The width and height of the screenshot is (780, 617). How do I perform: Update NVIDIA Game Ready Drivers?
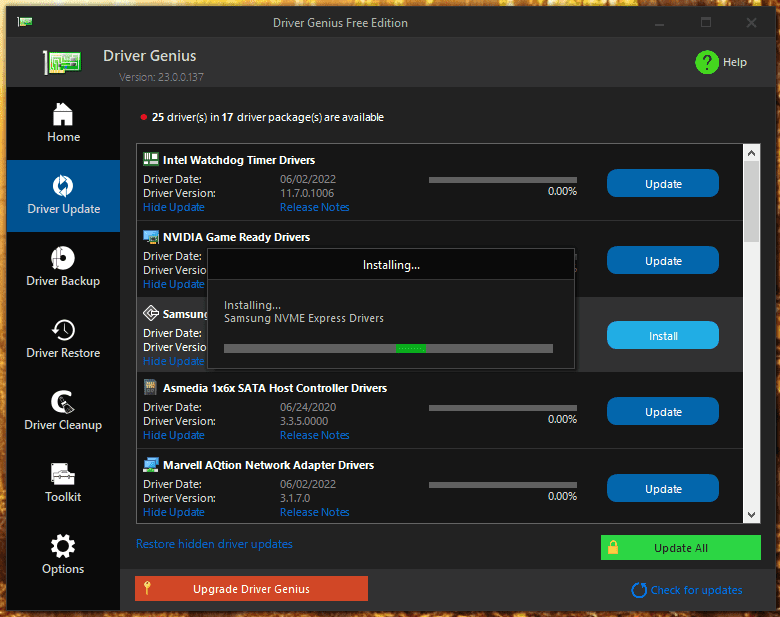[x=663, y=261]
